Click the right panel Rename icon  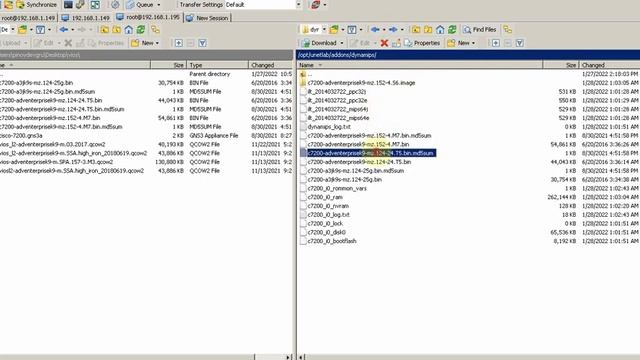(x=396, y=43)
